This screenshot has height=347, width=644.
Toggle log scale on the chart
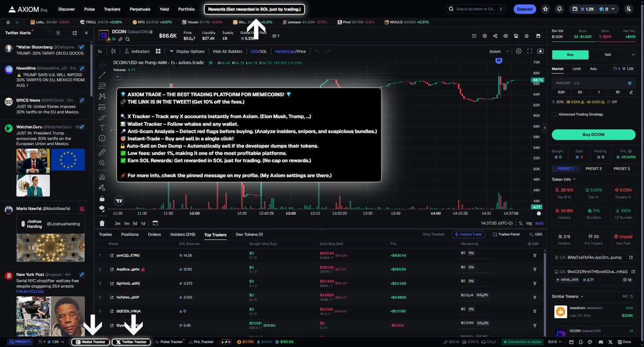530,223
